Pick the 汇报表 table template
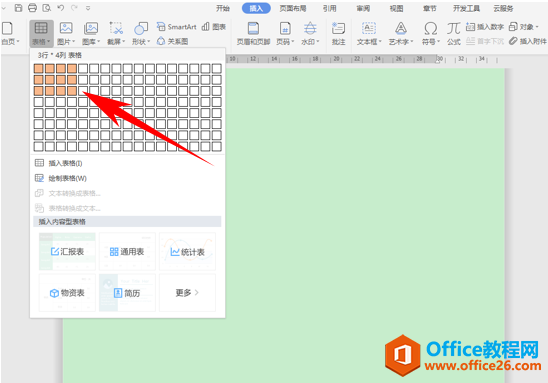The height and width of the screenshot is (383, 548). pos(67,252)
